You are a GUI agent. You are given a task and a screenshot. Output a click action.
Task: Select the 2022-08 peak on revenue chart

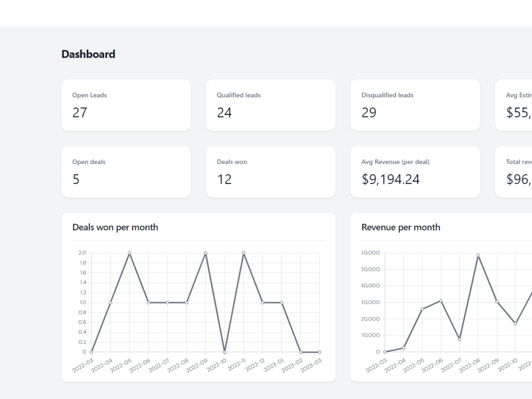pos(477,255)
